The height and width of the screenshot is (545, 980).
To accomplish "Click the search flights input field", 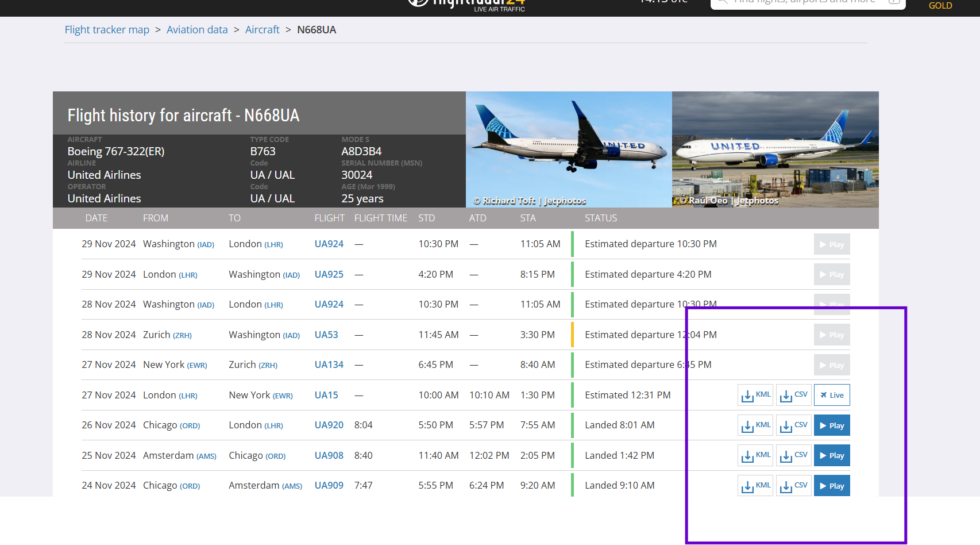I will point(804,3).
